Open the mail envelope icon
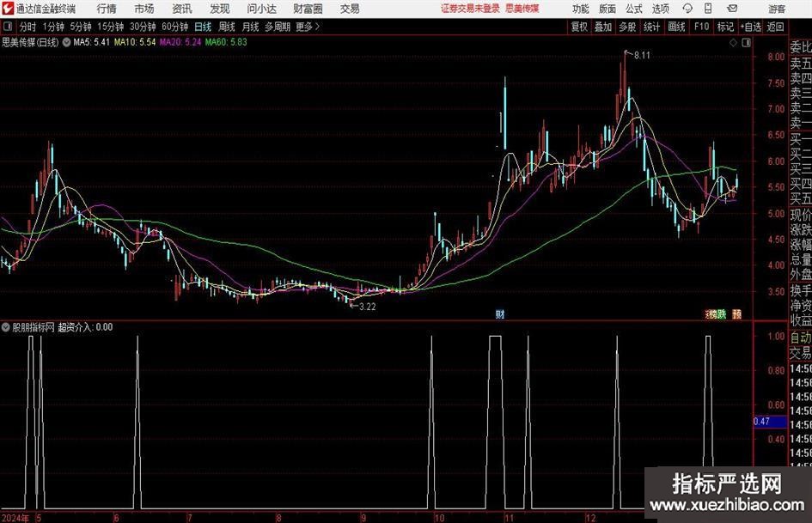 [x=732, y=9]
